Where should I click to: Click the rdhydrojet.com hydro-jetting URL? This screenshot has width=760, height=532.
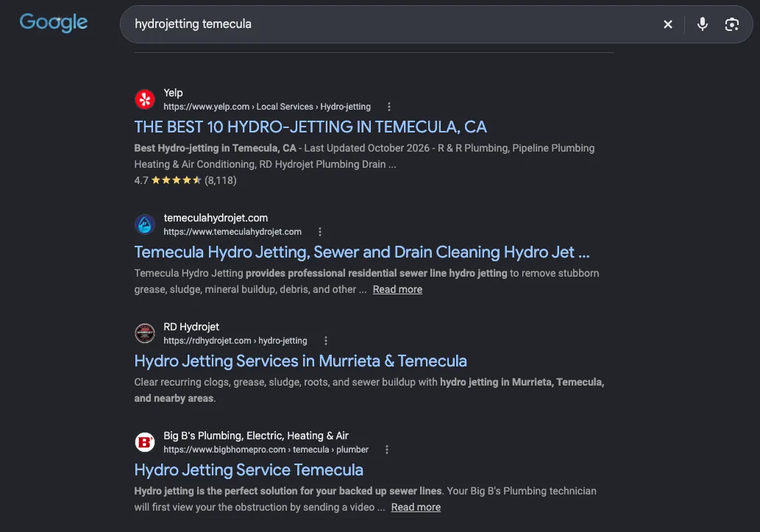(x=235, y=341)
